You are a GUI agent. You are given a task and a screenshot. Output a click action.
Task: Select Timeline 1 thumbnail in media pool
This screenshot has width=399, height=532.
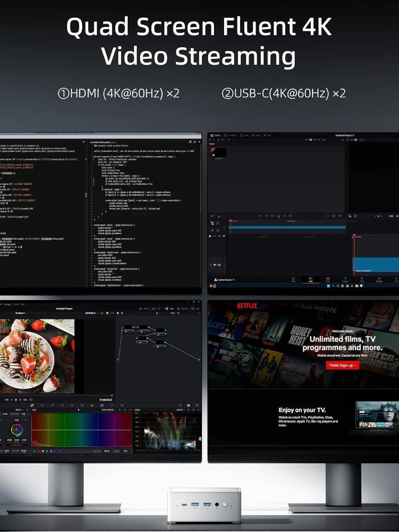click(x=218, y=153)
